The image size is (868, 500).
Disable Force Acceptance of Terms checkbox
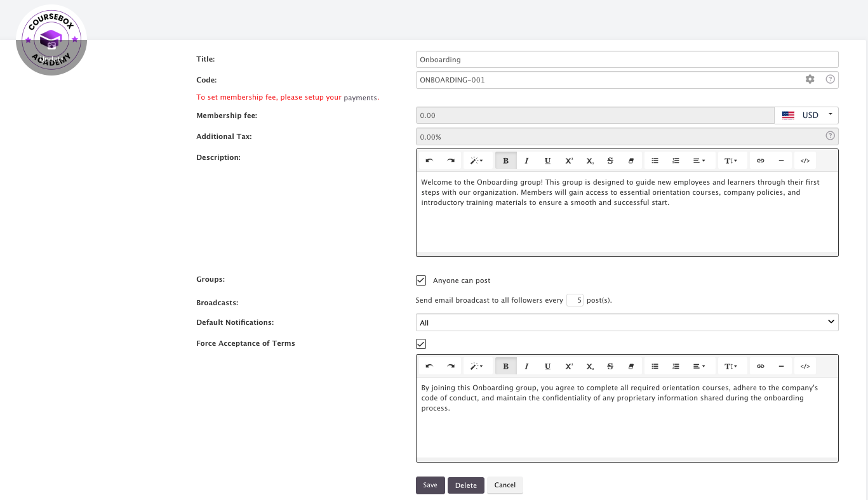pos(421,343)
